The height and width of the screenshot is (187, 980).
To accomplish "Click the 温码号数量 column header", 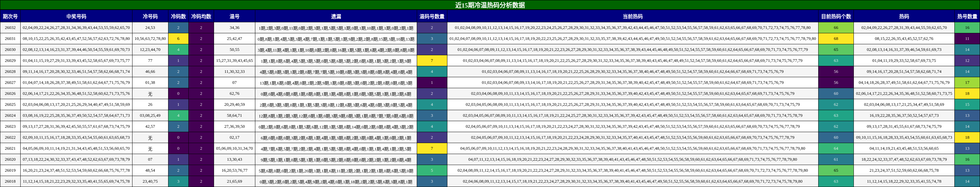I will (432, 16).
